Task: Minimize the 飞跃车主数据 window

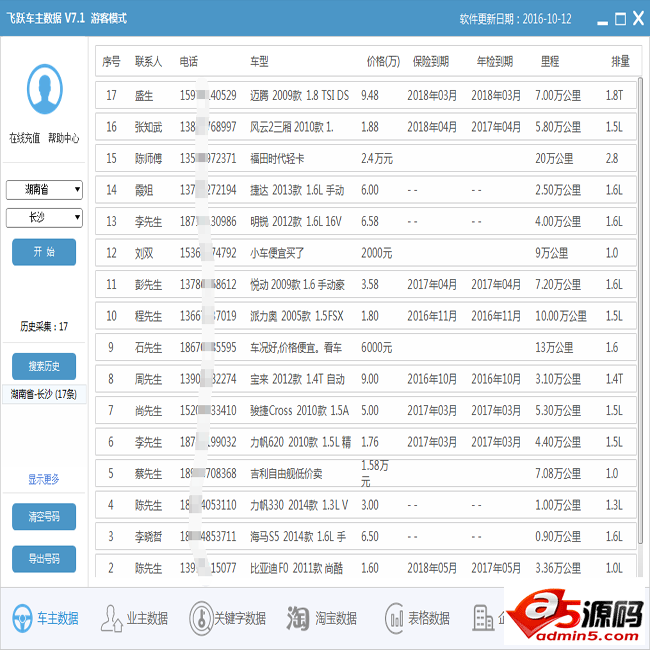Action: 602,22
